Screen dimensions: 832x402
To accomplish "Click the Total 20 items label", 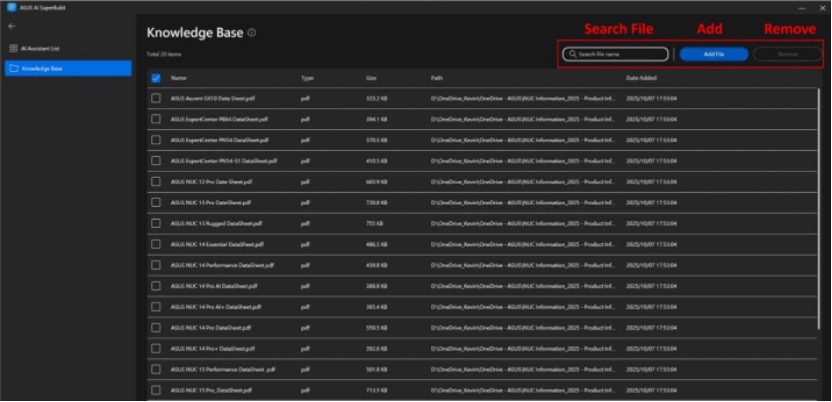I will tap(164, 54).
